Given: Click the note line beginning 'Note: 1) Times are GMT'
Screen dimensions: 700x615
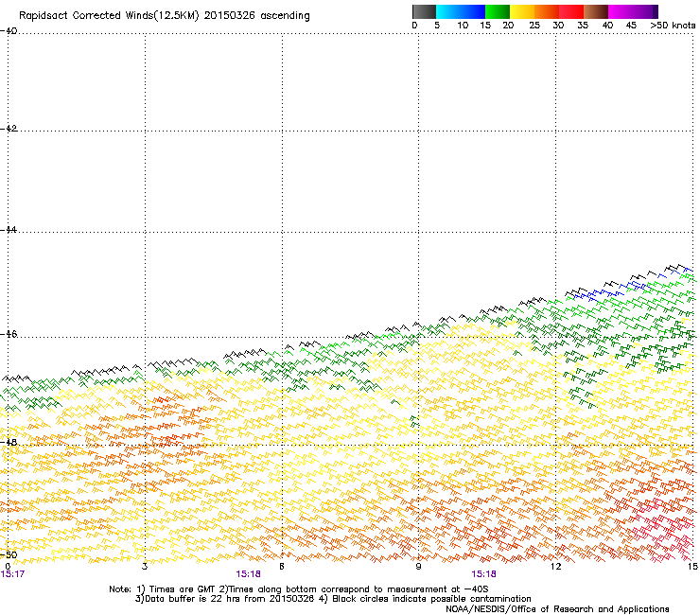Looking at the screenshot, I should (299, 589).
